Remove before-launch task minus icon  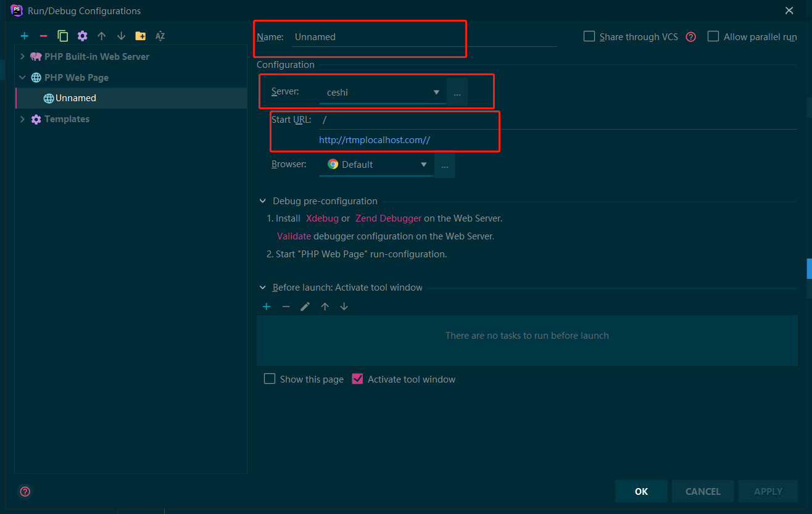click(286, 307)
